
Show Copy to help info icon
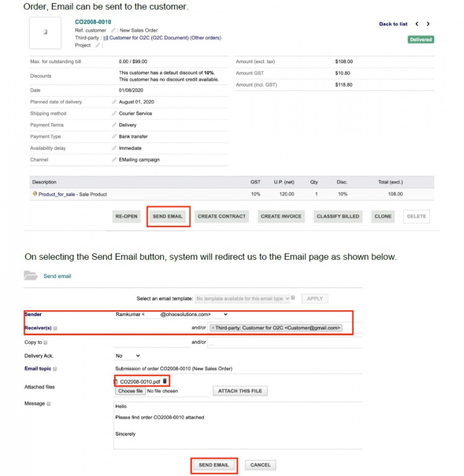(45, 342)
